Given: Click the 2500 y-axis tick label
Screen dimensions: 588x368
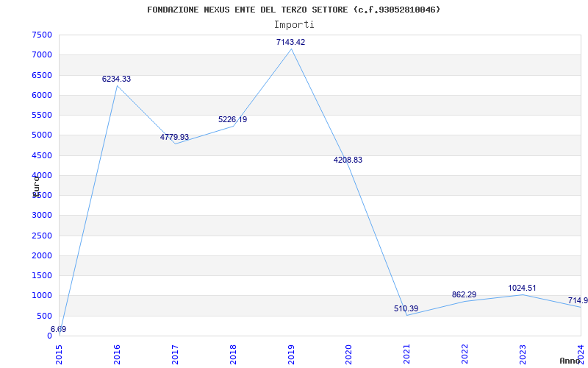Looking at the screenshot, I should tap(42, 236).
